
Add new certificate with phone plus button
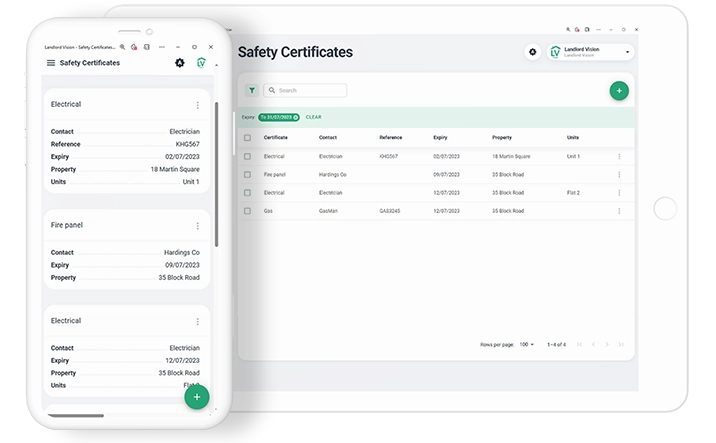tap(197, 397)
